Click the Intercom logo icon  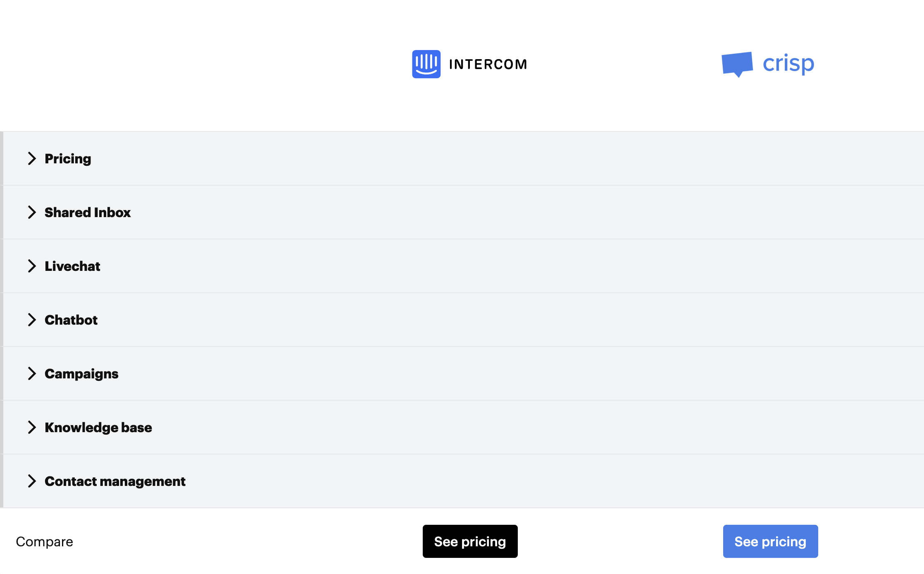(426, 64)
